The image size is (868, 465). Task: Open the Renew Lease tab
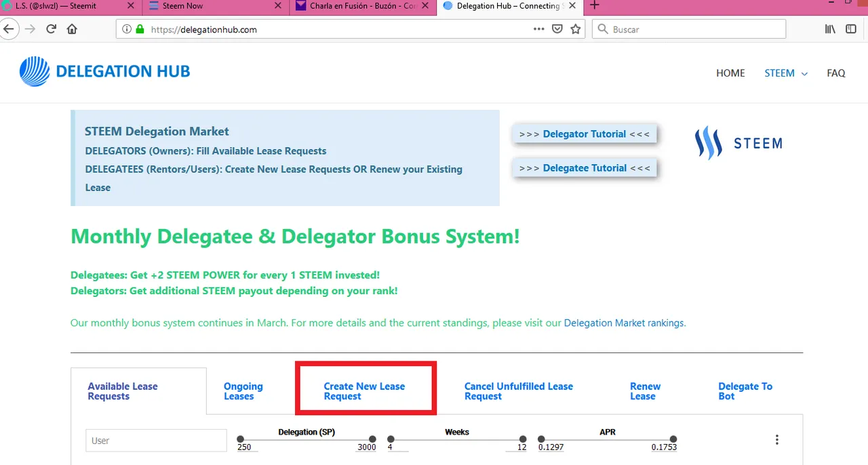tap(645, 391)
